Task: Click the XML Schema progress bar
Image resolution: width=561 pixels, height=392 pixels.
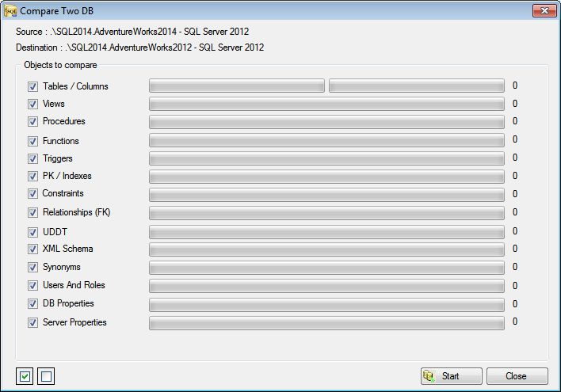Action: pyautogui.click(x=326, y=249)
